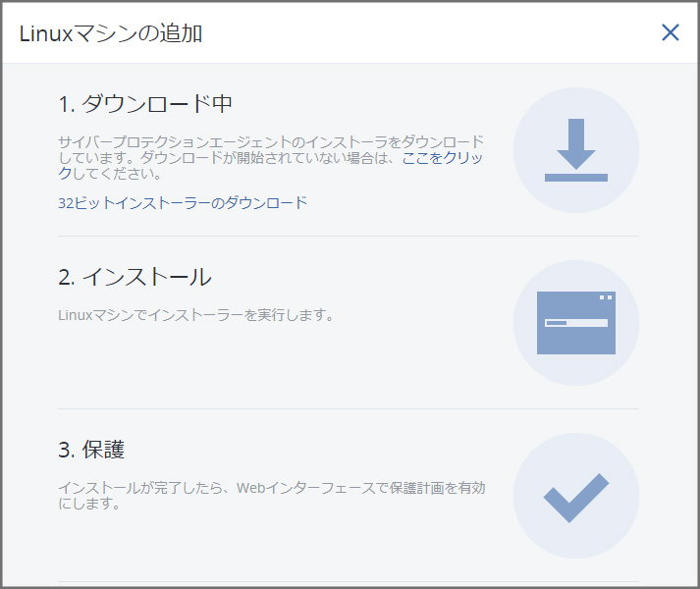Click the サイバープロテクションエージェント description text
Screen dimensions: 700x589
coord(271,158)
